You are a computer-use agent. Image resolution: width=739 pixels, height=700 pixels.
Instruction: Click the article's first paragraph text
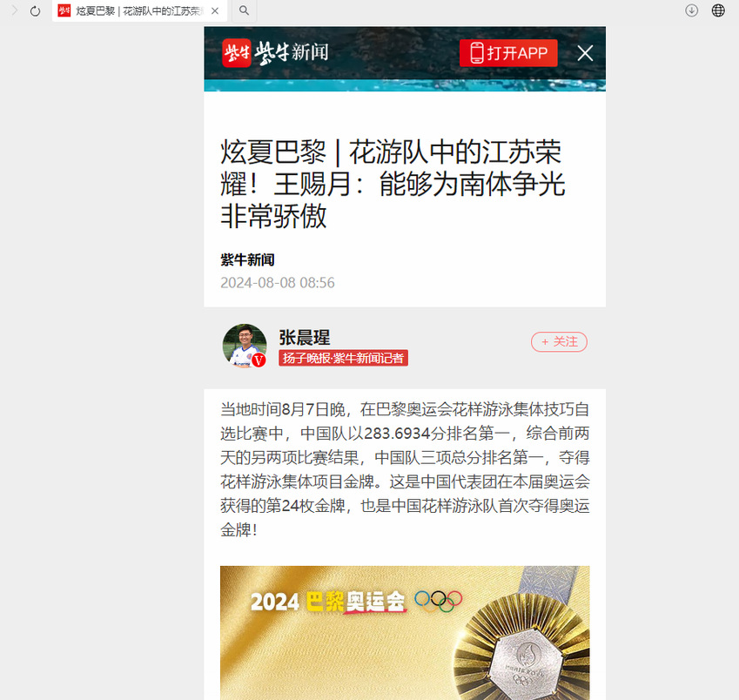405,469
